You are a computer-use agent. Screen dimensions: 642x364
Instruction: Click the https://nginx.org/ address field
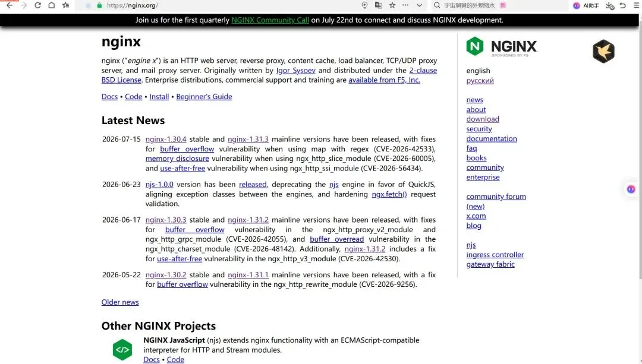click(132, 5)
